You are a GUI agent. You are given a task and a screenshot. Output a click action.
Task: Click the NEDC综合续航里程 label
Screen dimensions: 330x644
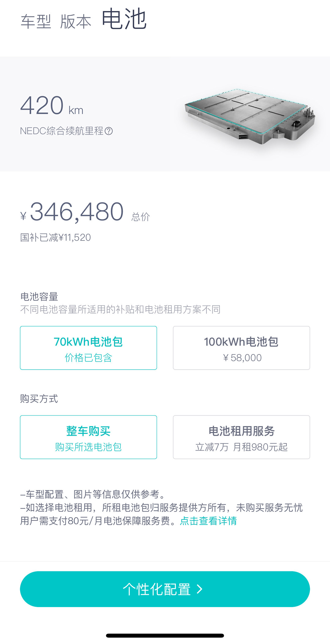[x=62, y=131]
